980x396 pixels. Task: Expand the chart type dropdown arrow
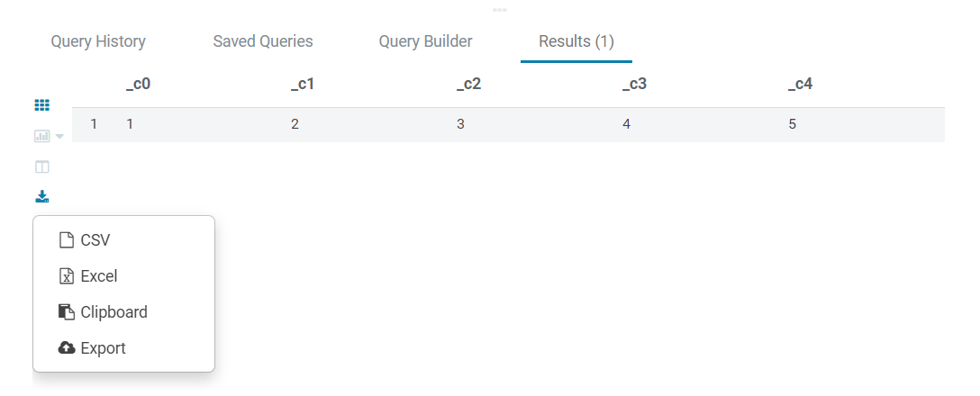(60, 136)
